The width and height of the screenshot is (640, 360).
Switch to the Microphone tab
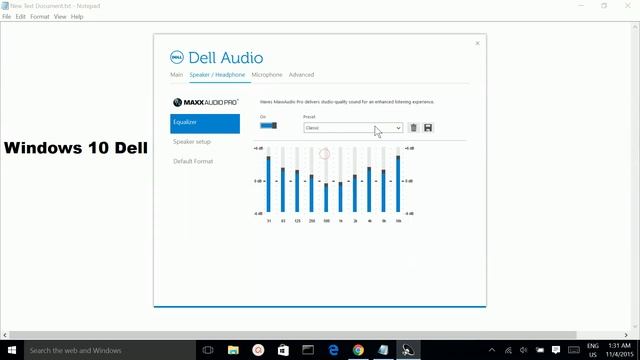tap(267, 75)
